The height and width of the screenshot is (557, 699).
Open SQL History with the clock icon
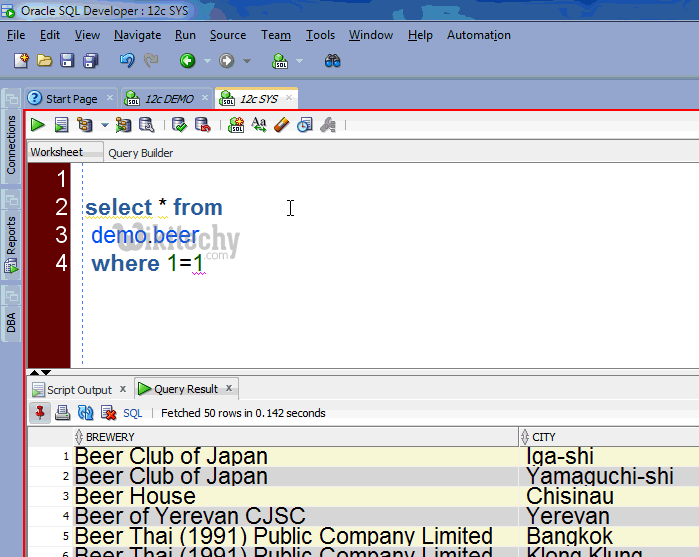point(304,125)
